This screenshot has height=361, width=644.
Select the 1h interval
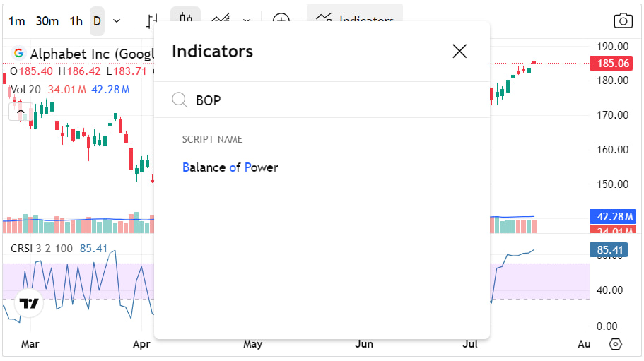coord(76,21)
